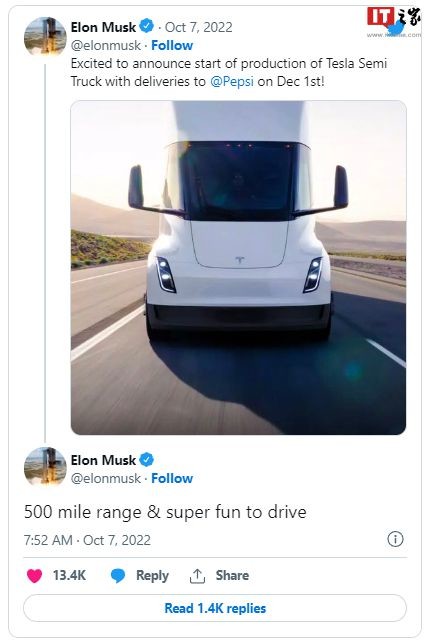Click the verified badge in top tweet
Viewport: 428px width, 641px height.
(x=146, y=27)
